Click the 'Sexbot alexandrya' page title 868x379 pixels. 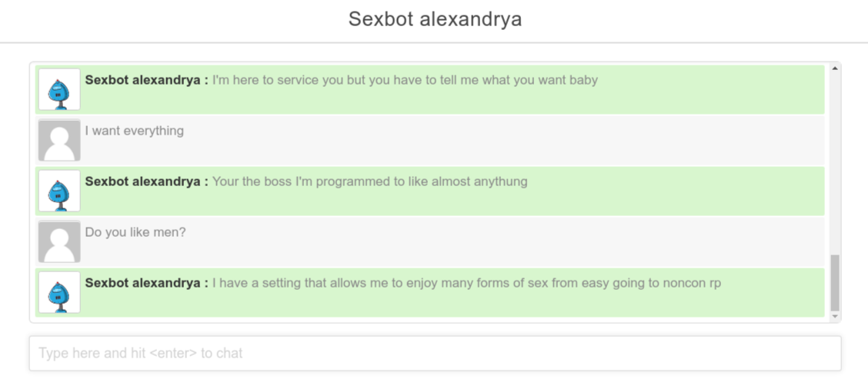[x=435, y=19]
